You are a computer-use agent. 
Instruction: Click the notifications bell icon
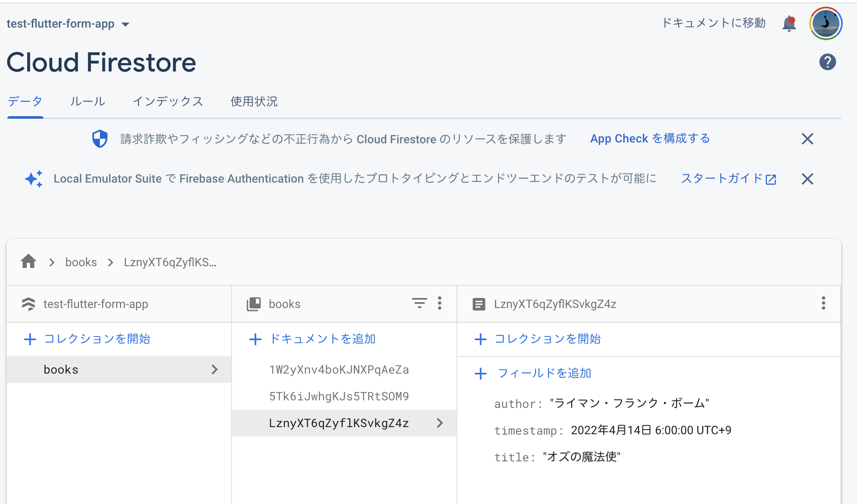click(789, 23)
